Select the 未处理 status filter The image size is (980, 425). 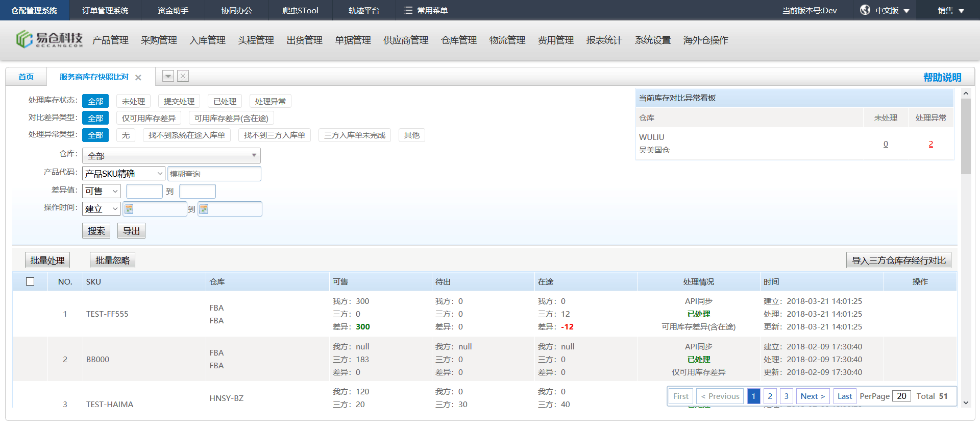[x=133, y=101]
